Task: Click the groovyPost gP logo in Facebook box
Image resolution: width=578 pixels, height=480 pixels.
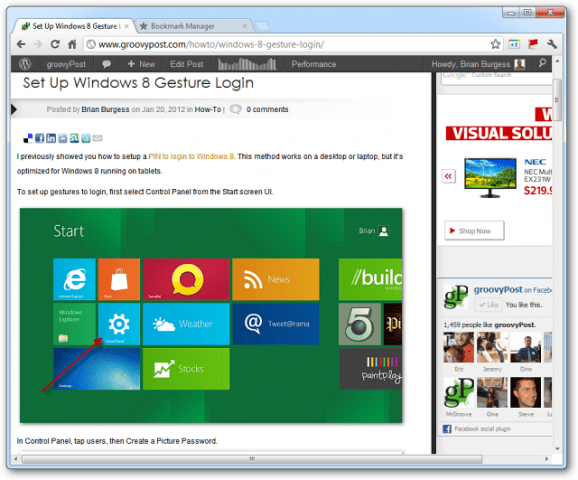Action: coord(456,296)
